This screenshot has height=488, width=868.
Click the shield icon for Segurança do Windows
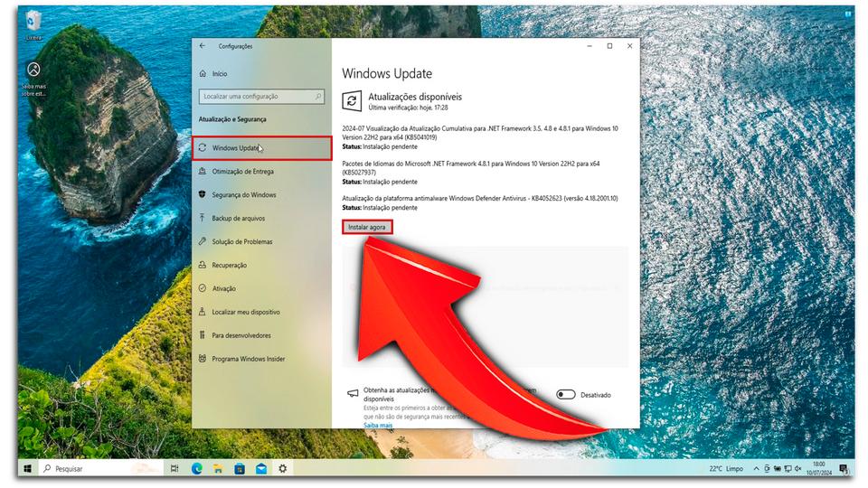[203, 195]
